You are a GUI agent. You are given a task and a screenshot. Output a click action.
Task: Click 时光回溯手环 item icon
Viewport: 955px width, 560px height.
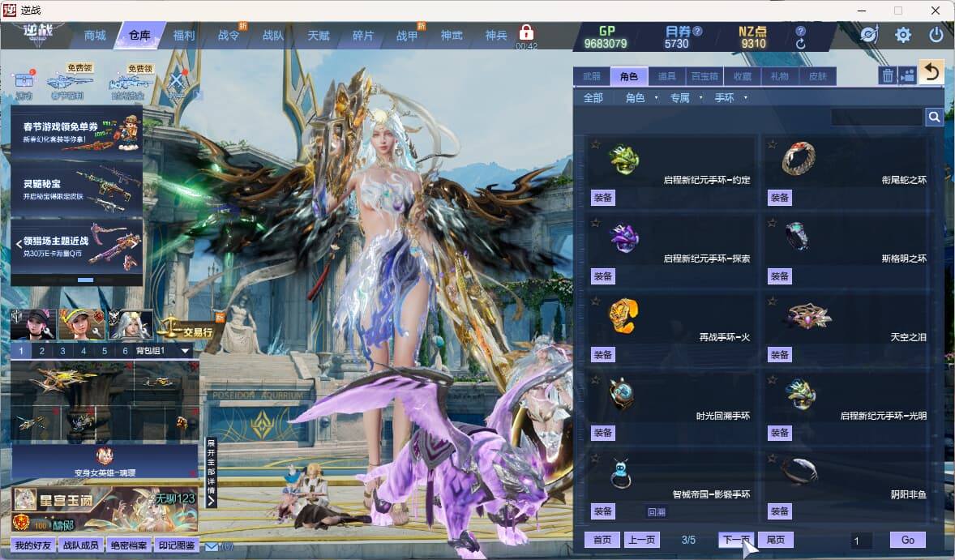[621, 394]
